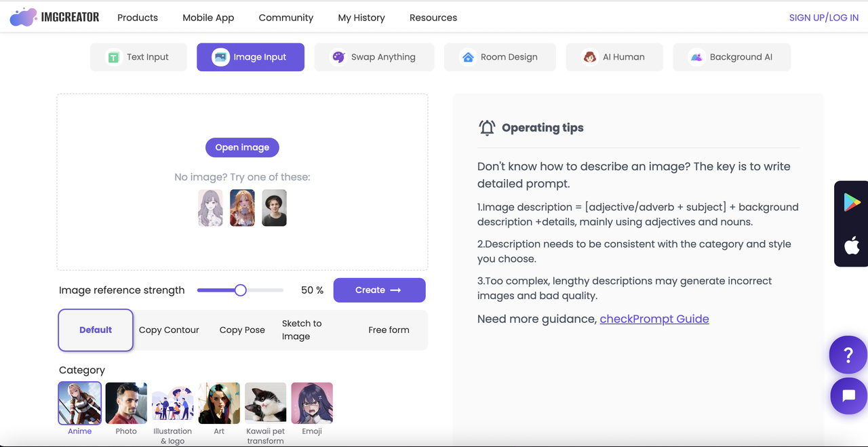This screenshot has height=447, width=868.
Task: Click SIGN UP/LOG IN link
Action: (824, 18)
